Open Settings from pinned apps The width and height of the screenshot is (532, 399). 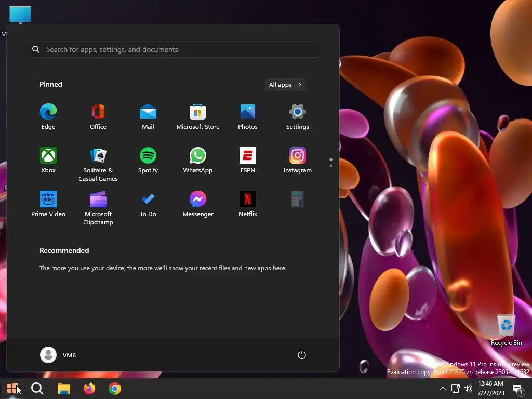pyautogui.click(x=298, y=117)
